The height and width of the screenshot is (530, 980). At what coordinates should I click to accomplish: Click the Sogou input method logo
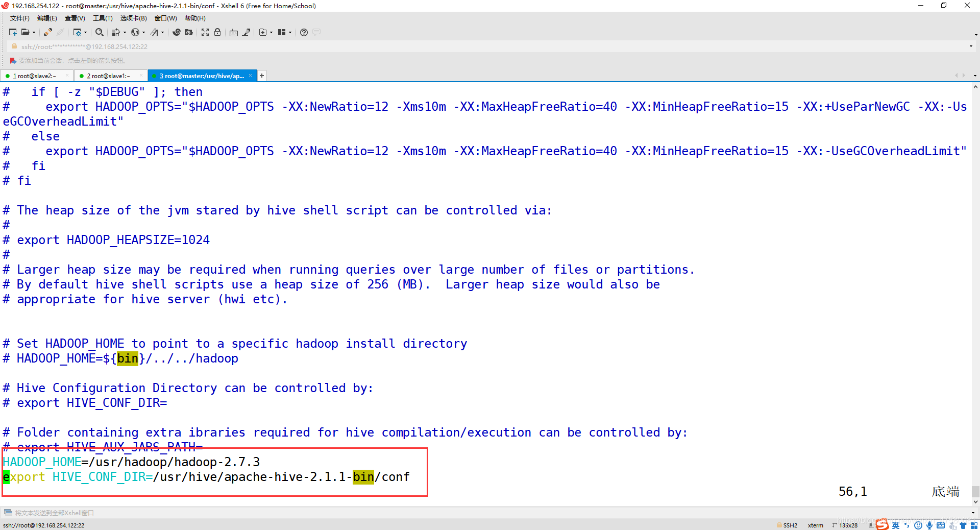(x=882, y=524)
